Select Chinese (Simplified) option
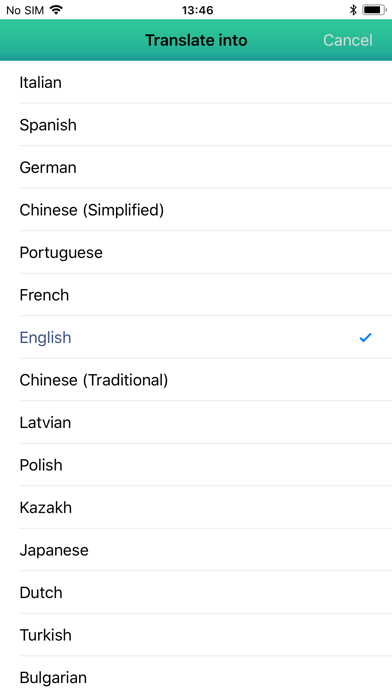Image resolution: width=392 pixels, height=696 pixels. click(196, 210)
